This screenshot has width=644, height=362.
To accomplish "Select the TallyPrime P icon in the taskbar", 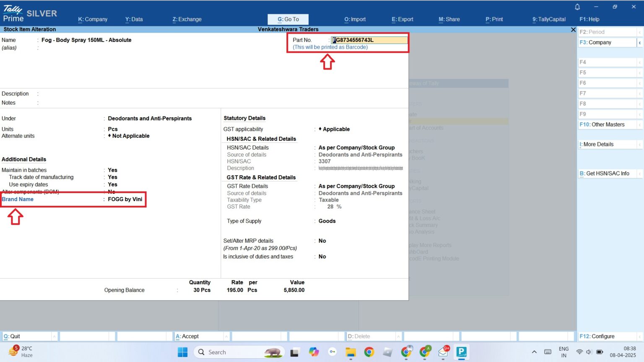I will coord(462,352).
